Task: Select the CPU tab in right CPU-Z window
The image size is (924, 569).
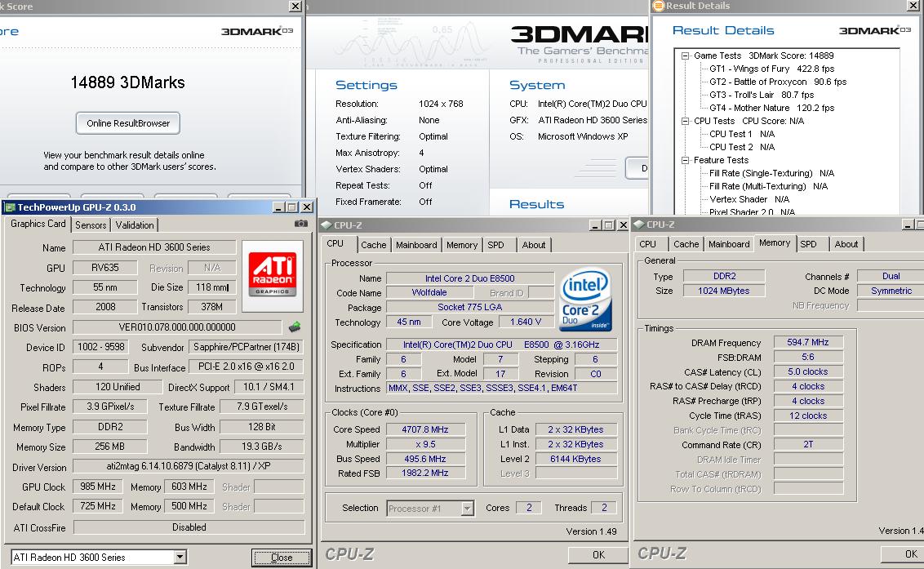Action: [x=647, y=244]
